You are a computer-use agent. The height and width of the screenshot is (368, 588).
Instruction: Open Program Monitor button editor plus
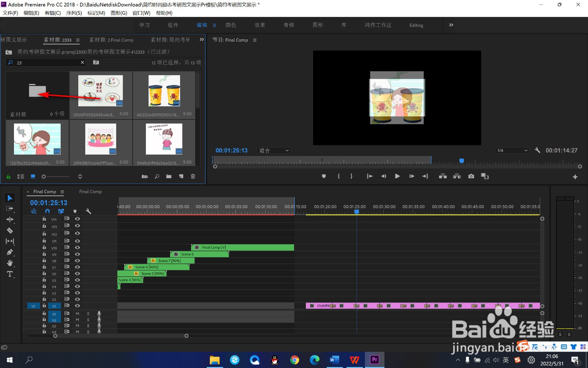coord(575,177)
